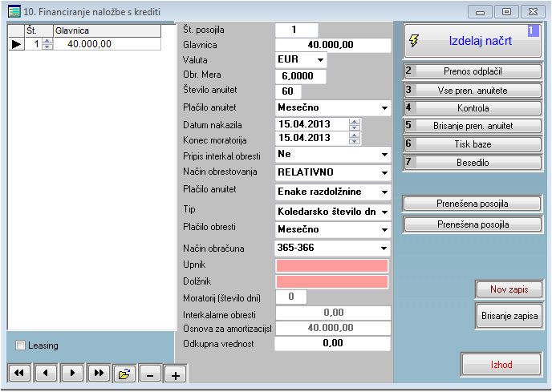Click the minus button to remove row
Screen dimensions: 552x392
pyautogui.click(x=149, y=374)
